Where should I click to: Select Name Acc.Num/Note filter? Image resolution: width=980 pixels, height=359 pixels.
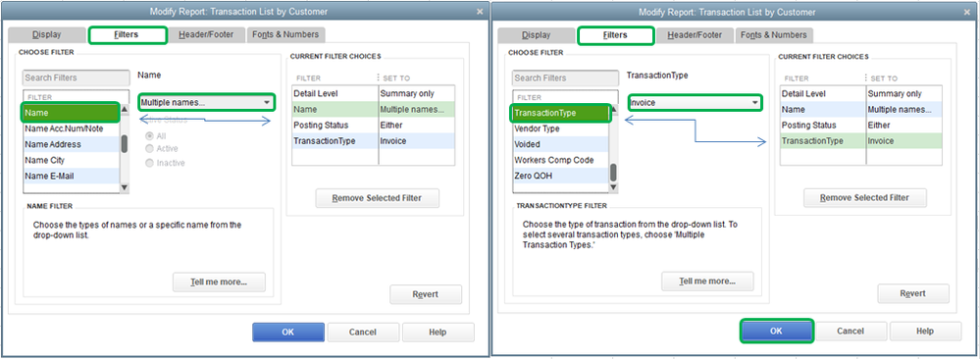[x=71, y=128]
